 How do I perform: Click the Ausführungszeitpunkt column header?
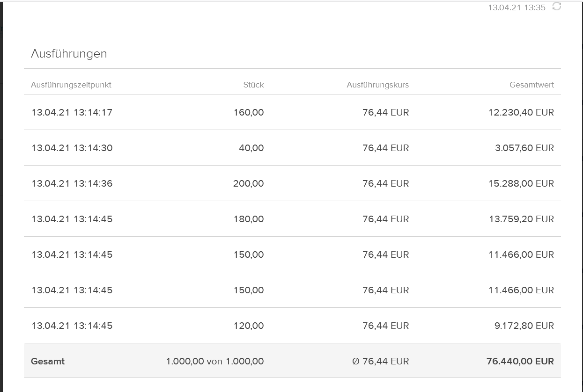coord(71,85)
